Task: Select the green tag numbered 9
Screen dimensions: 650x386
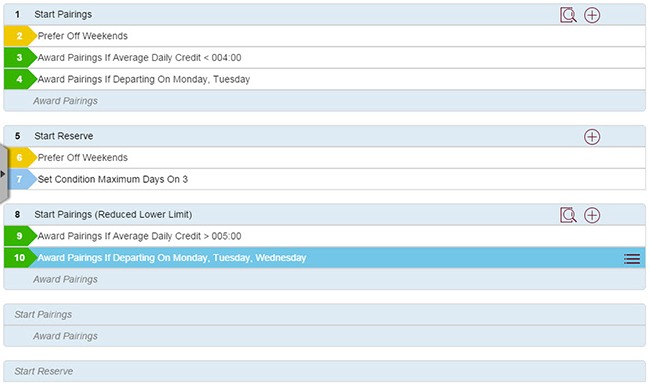Action: tap(20, 236)
